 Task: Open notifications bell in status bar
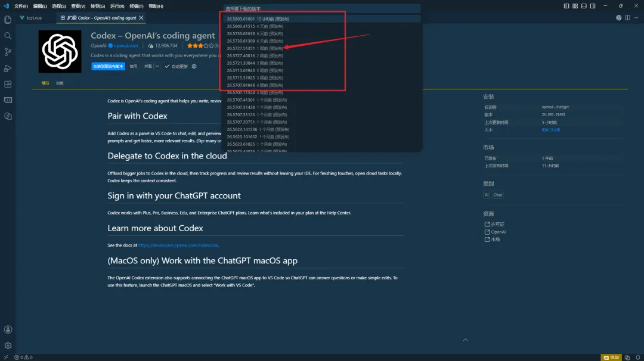point(638,357)
